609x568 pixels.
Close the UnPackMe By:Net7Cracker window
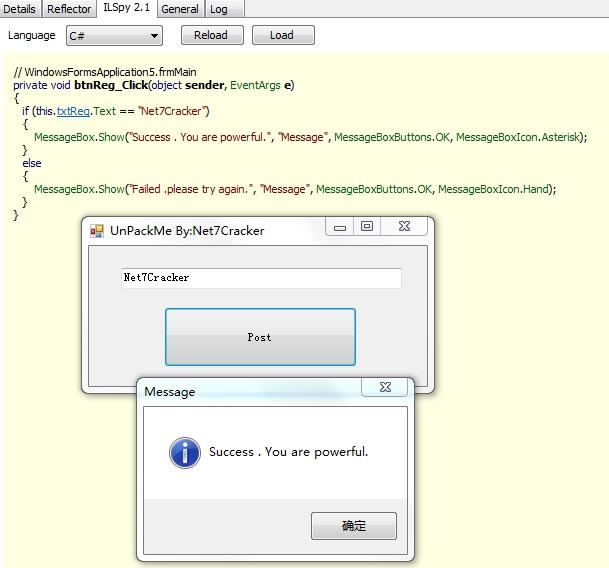click(x=404, y=227)
